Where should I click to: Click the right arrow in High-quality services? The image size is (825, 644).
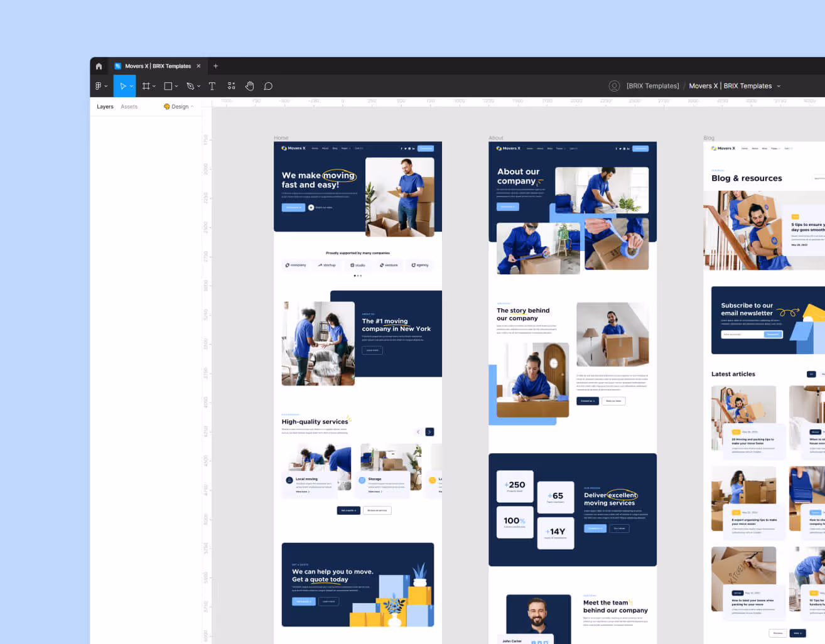point(429,432)
